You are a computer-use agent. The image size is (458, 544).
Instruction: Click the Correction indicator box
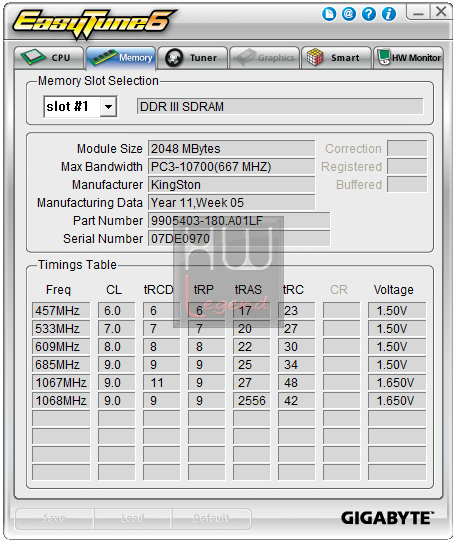[x=407, y=148]
